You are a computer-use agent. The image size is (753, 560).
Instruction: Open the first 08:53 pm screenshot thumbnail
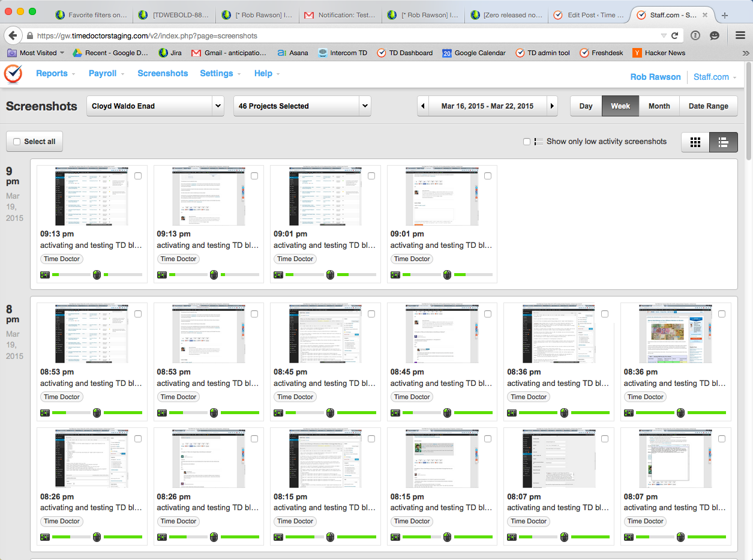[91, 333]
